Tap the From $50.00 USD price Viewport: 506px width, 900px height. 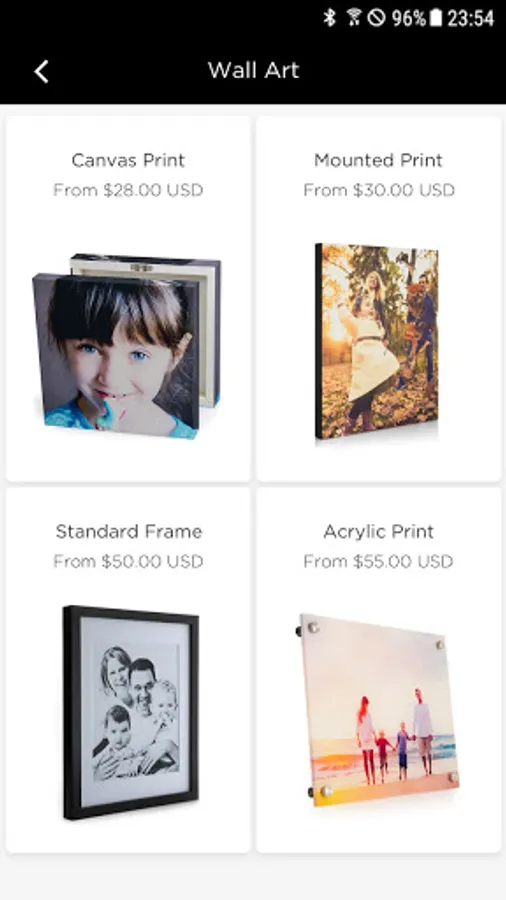point(128,561)
